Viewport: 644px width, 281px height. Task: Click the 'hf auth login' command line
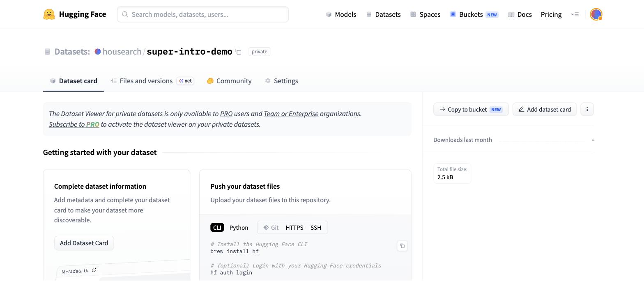[231, 273]
